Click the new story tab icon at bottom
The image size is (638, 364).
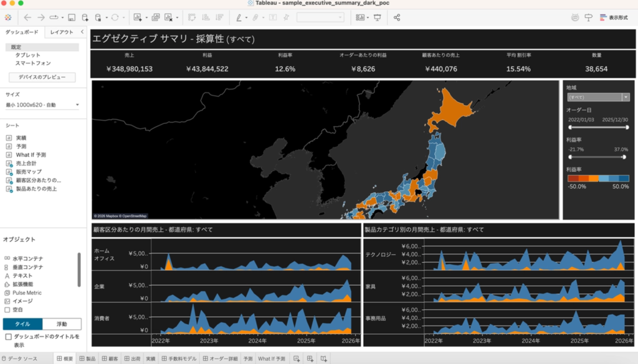tap(323, 359)
